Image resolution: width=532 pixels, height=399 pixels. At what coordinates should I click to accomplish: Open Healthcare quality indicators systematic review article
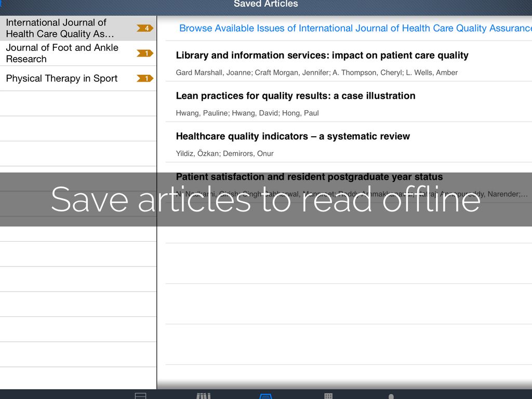point(293,137)
